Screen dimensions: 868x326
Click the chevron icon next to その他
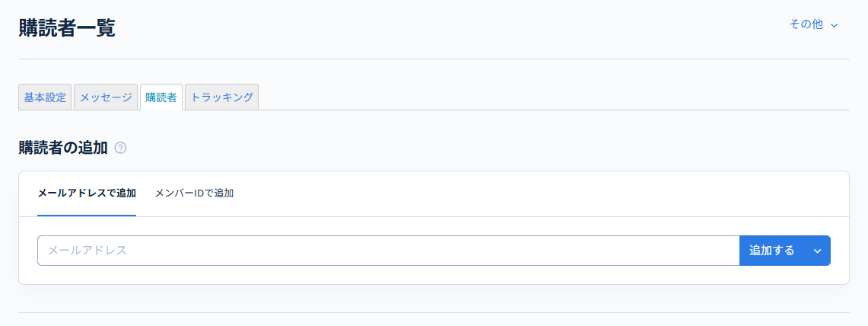click(835, 25)
